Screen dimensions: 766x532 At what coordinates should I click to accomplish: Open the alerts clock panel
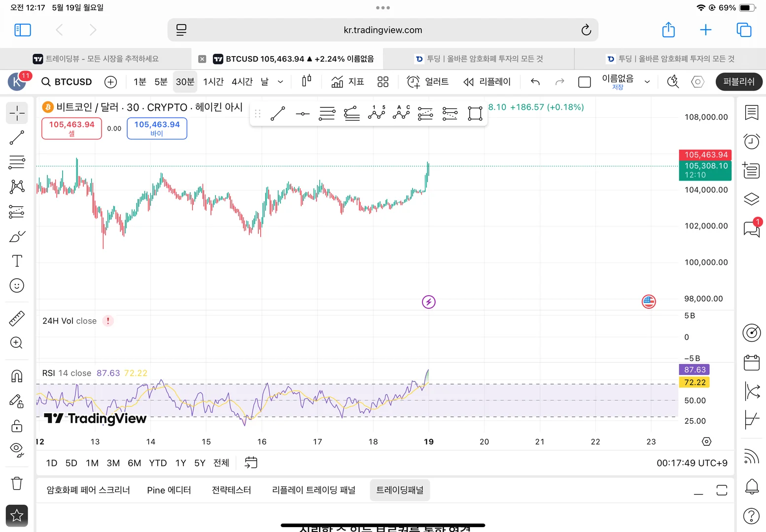point(751,141)
